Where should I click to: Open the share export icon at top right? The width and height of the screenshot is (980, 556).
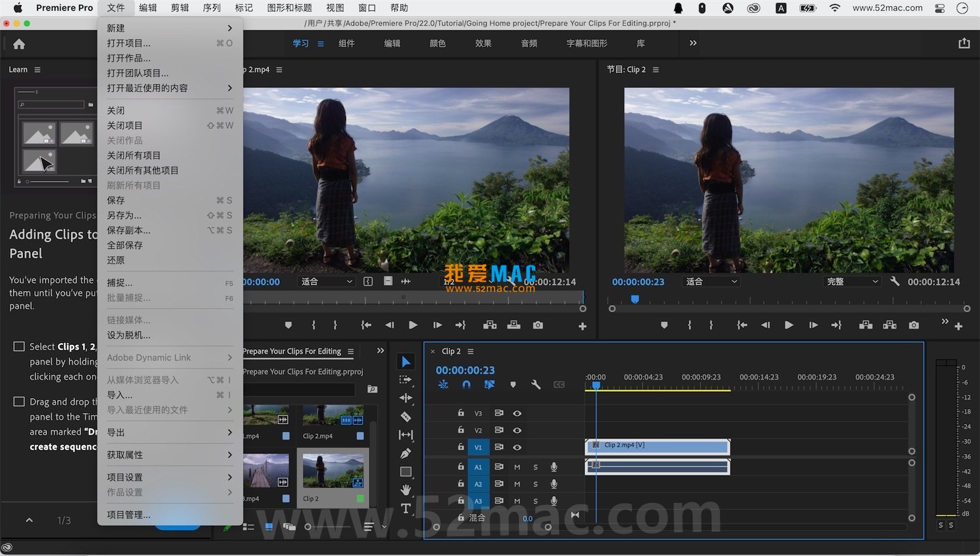(964, 43)
